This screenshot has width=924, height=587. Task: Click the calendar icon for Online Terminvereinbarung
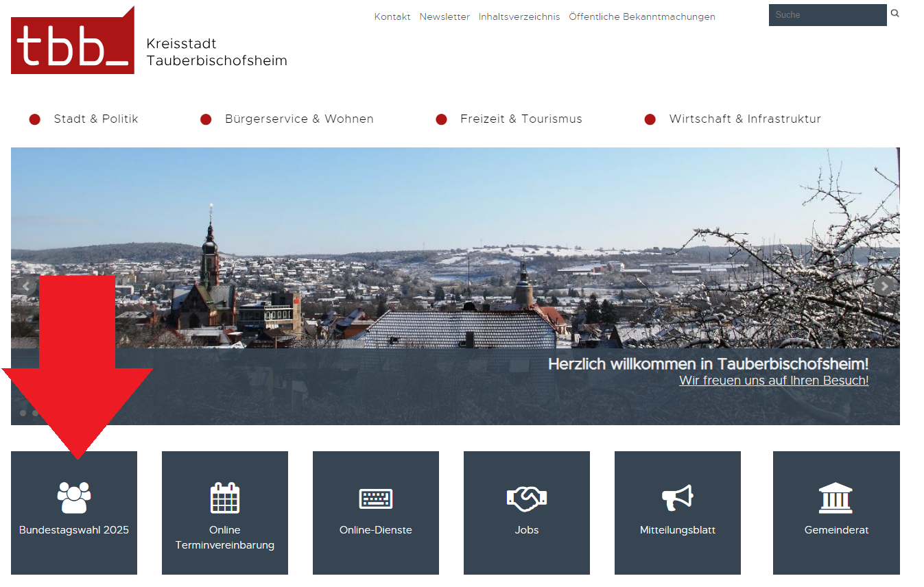(x=225, y=497)
